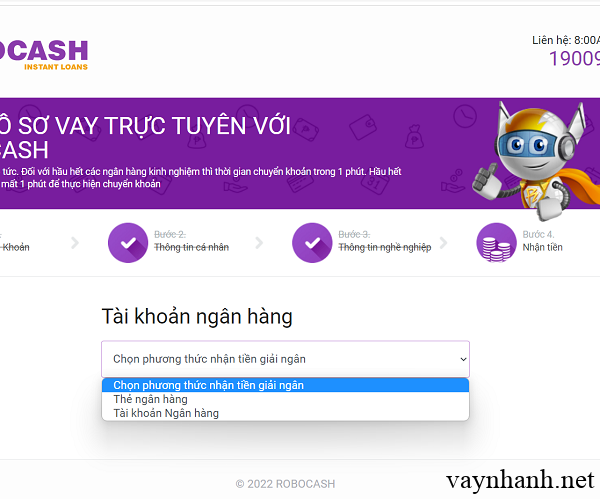Click the Robocash Instant Loans logo
The image size is (600, 499).
pos(43,55)
